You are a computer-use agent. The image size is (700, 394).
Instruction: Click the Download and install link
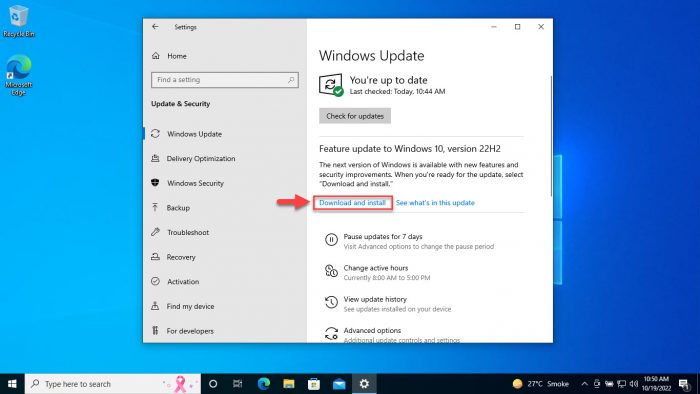[352, 203]
